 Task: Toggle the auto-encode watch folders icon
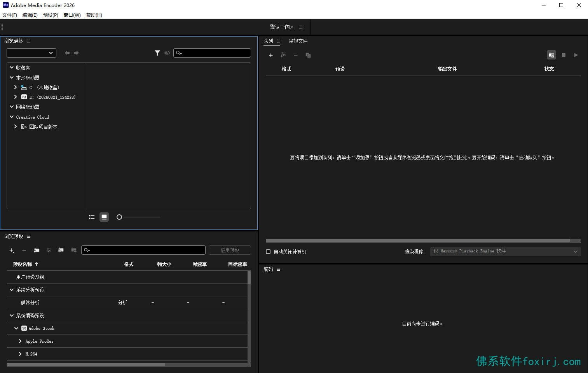(551, 55)
